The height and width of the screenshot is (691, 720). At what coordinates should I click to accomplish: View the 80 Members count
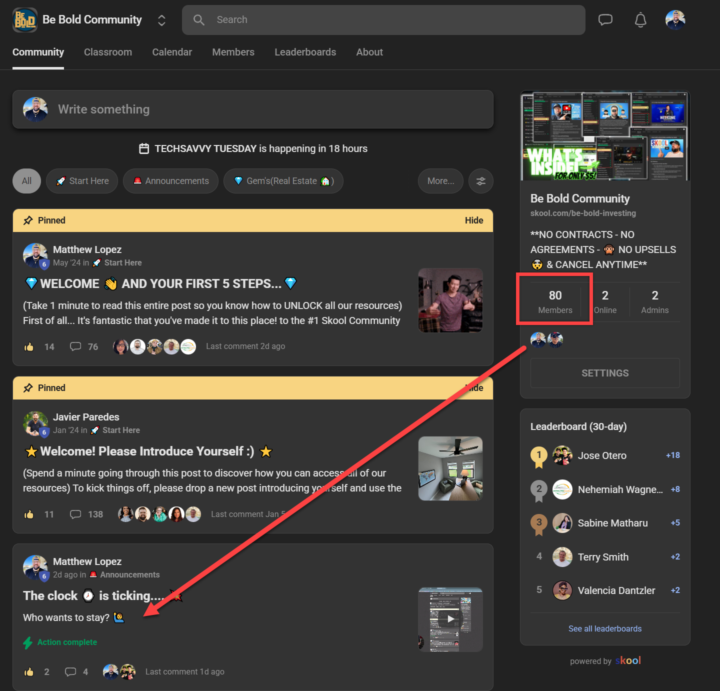[x=555, y=301]
